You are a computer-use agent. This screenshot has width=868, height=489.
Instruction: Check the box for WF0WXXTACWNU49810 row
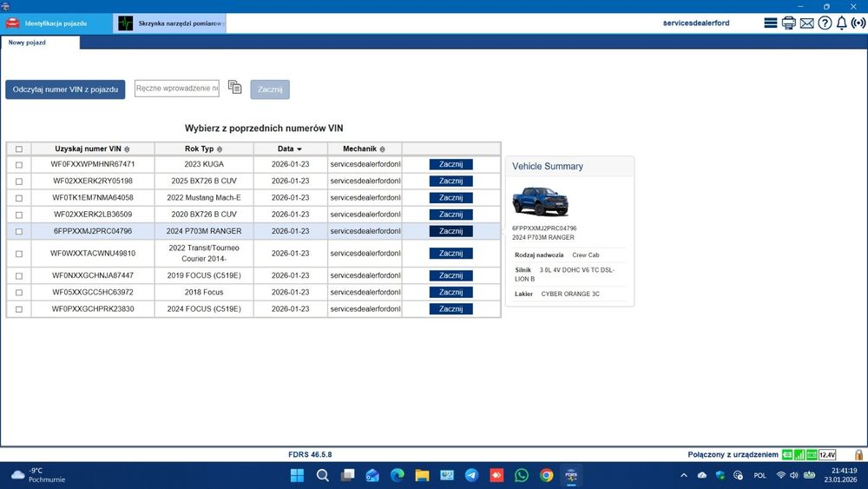(x=19, y=254)
